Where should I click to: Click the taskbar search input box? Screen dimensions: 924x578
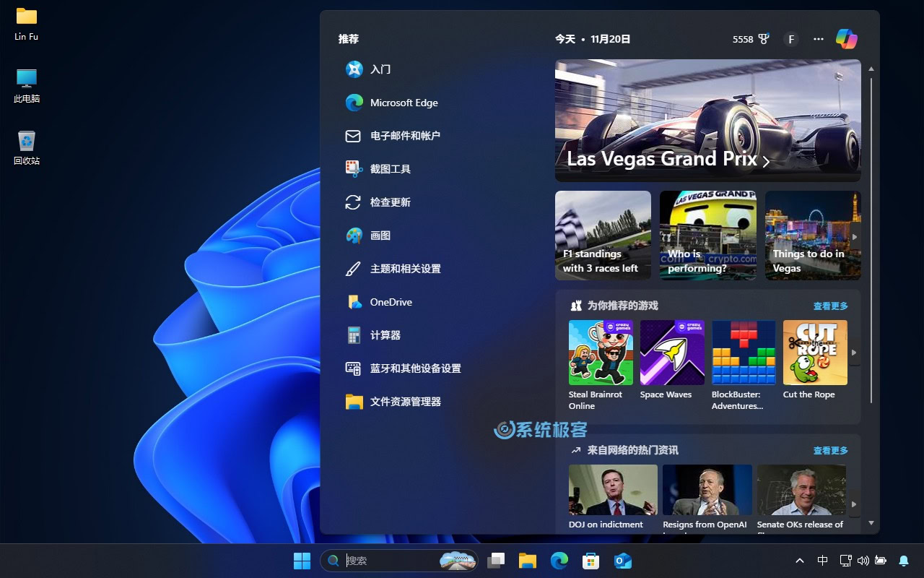390,561
